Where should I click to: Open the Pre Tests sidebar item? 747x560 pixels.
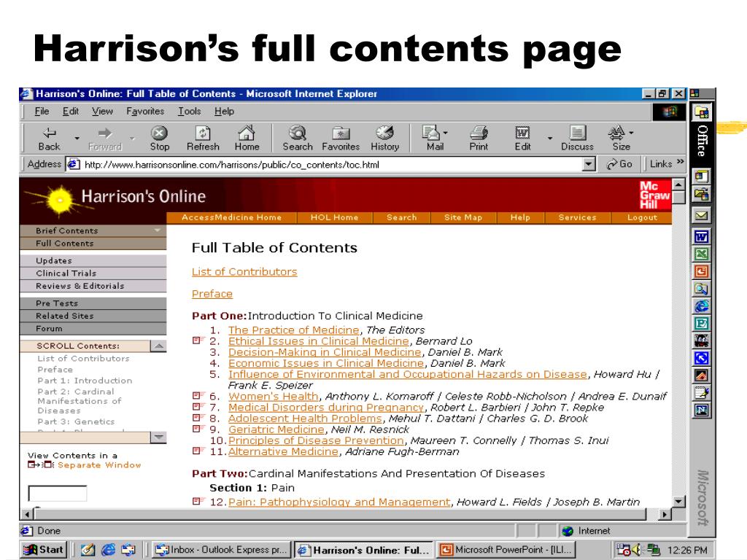[93, 303]
